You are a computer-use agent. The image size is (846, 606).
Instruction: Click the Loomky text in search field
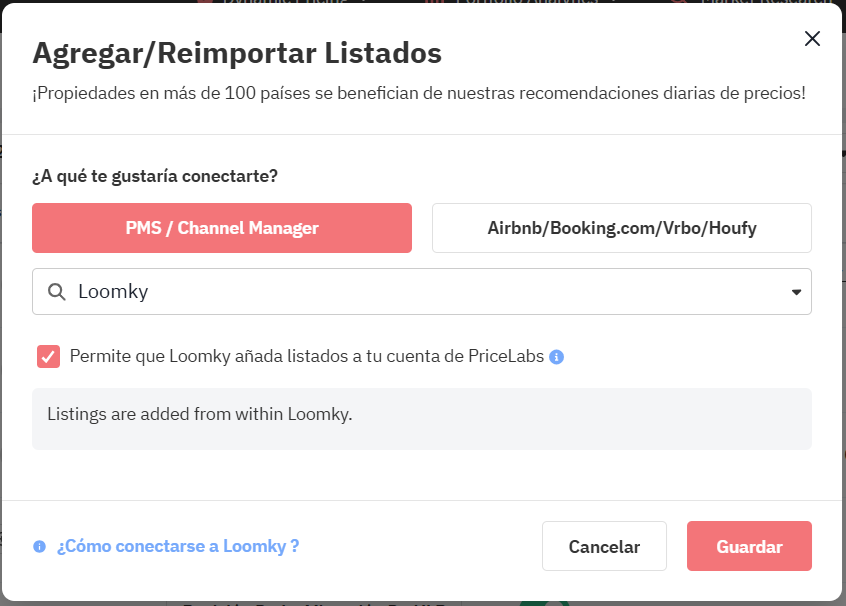click(x=113, y=291)
